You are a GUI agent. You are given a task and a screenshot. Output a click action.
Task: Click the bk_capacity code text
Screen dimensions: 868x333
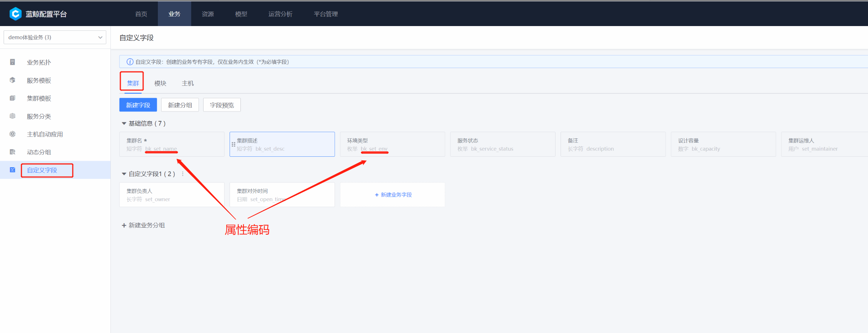(x=706, y=149)
